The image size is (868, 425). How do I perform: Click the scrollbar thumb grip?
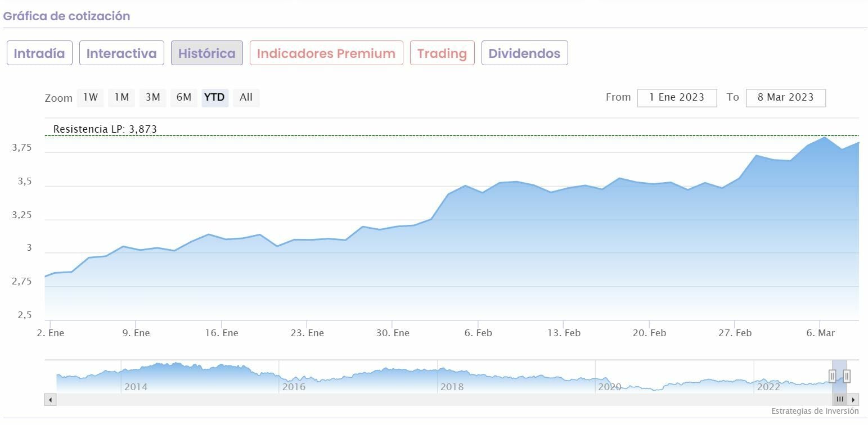(x=840, y=400)
